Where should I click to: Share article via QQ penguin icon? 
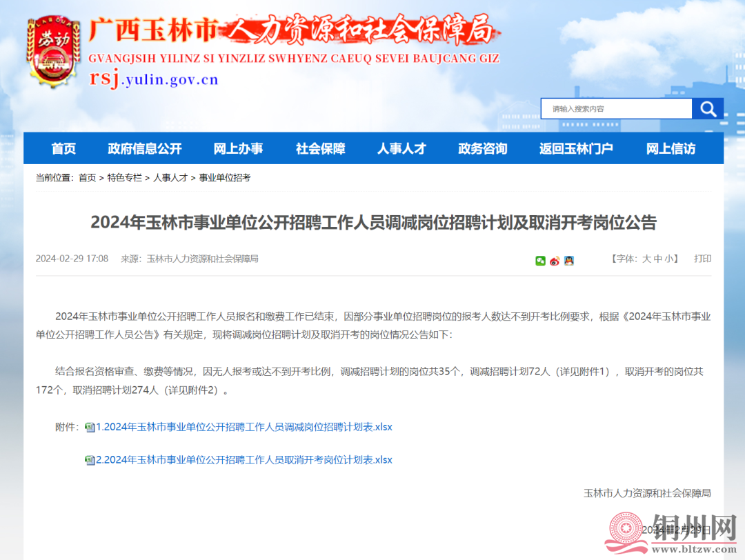(568, 261)
